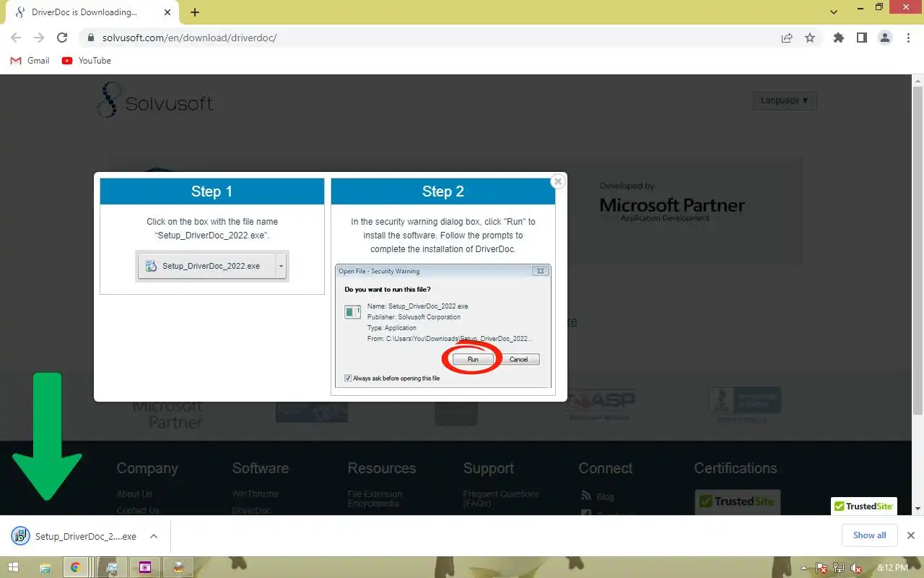Click the browser forward arrow
Image resolution: width=924 pixels, height=578 pixels.
click(39, 38)
